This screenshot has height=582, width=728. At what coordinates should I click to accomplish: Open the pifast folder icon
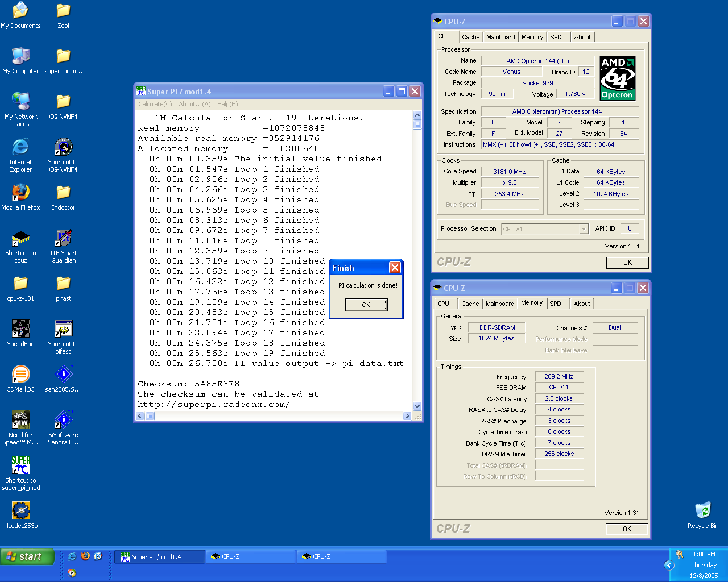tap(63, 288)
